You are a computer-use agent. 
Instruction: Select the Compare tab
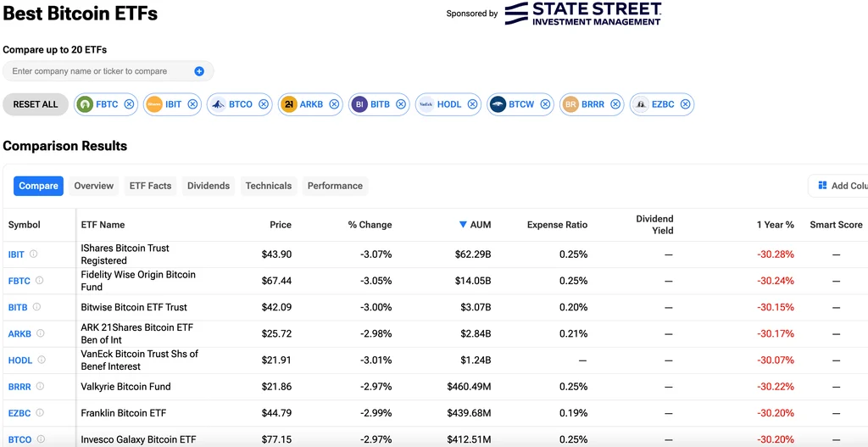click(39, 186)
